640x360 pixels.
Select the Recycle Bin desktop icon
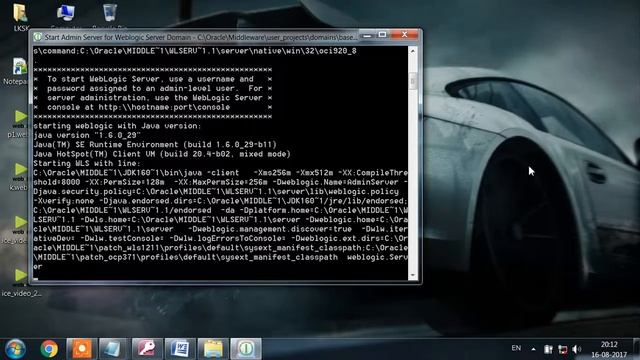pyautogui.click(x=110, y=13)
